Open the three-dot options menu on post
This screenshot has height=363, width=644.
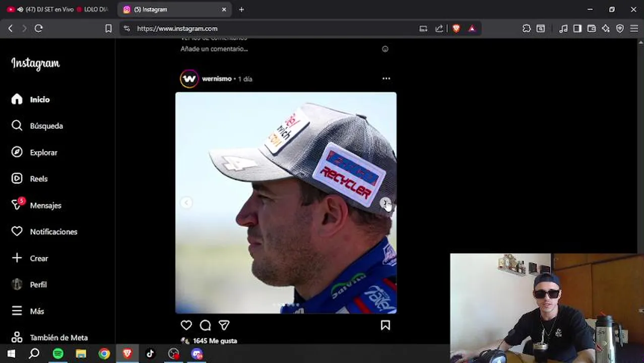(386, 79)
